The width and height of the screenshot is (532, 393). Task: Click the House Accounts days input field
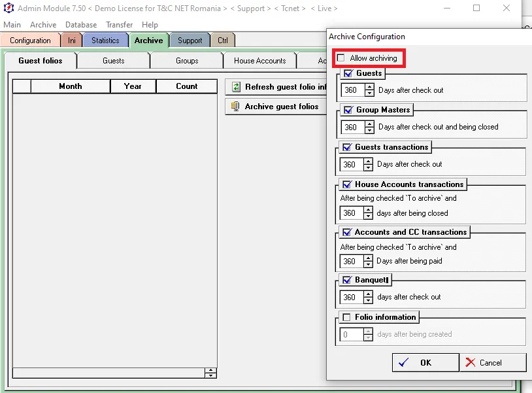[x=352, y=213]
